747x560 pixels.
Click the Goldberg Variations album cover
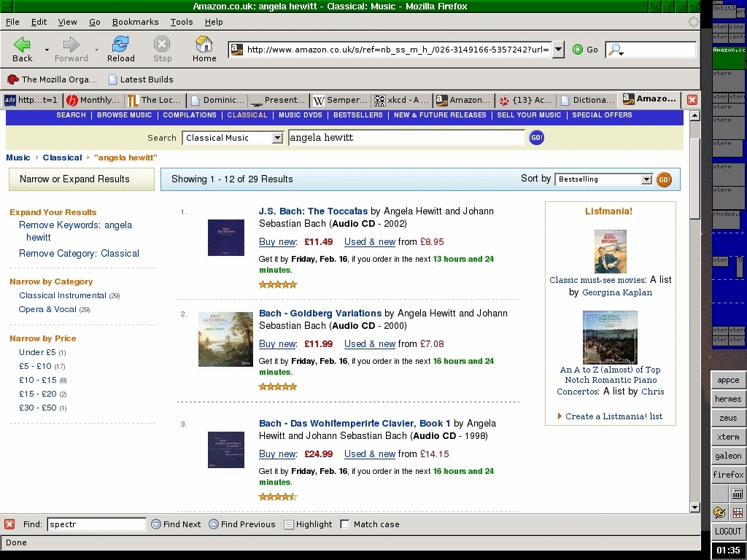tap(225, 339)
